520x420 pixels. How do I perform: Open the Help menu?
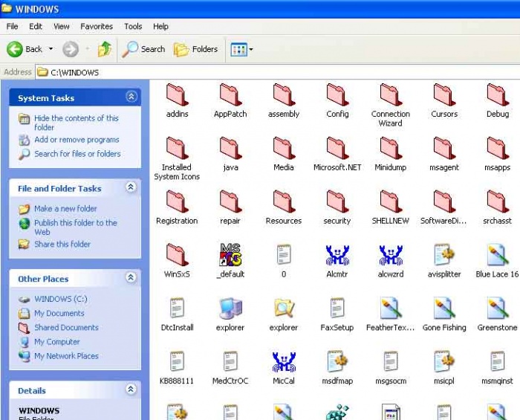click(x=160, y=27)
